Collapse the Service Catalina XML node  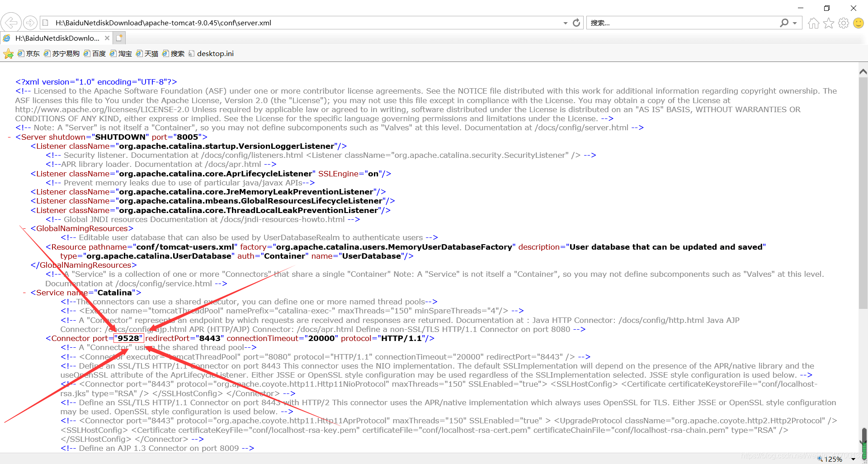(24, 293)
